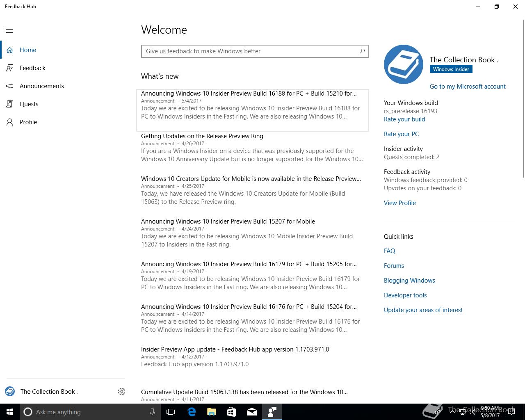This screenshot has height=420, width=525.
Task: Click the vertical scrollbar on the right
Action: click(523, 98)
